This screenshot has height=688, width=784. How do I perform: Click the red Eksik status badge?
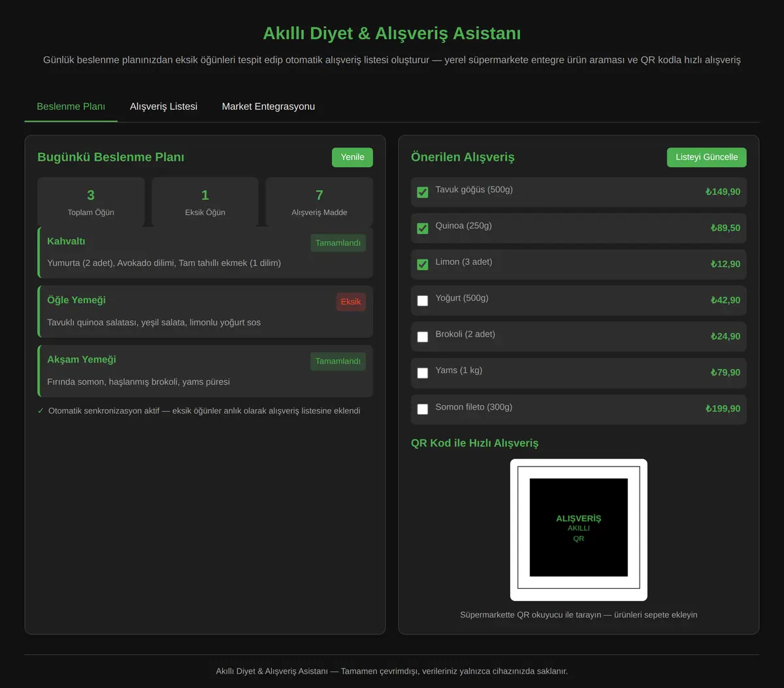pos(351,302)
